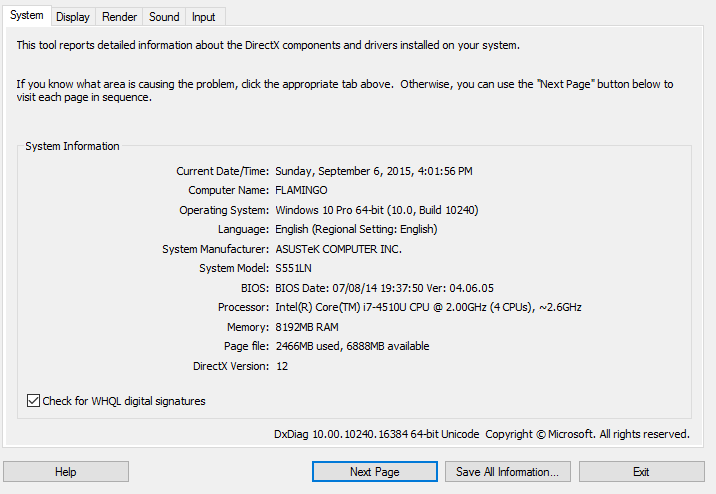Click the System Information group label
The height and width of the screenshot is (494, 716).
[x=72, y=146]
